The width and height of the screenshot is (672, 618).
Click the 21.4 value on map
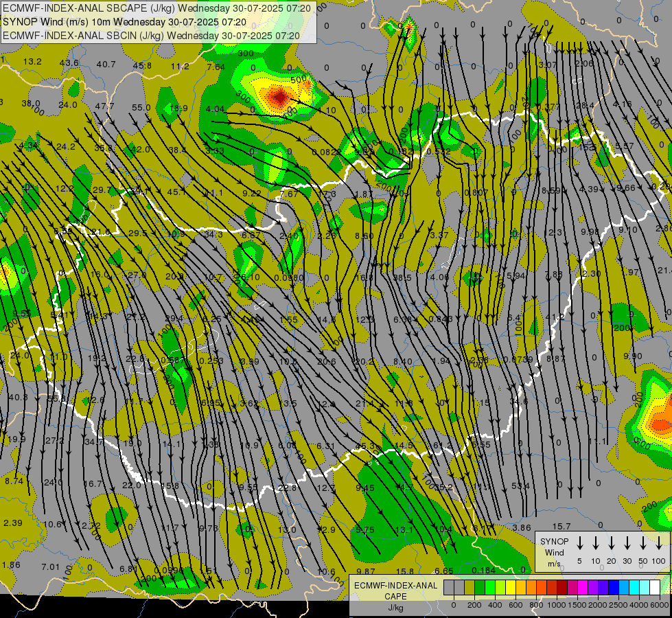coord(364,403)
